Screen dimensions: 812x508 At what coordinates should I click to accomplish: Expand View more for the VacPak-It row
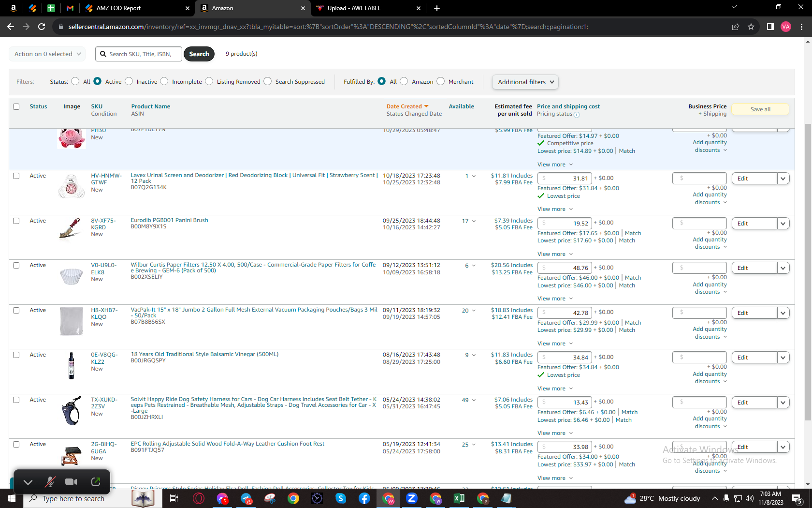point(555,344)
